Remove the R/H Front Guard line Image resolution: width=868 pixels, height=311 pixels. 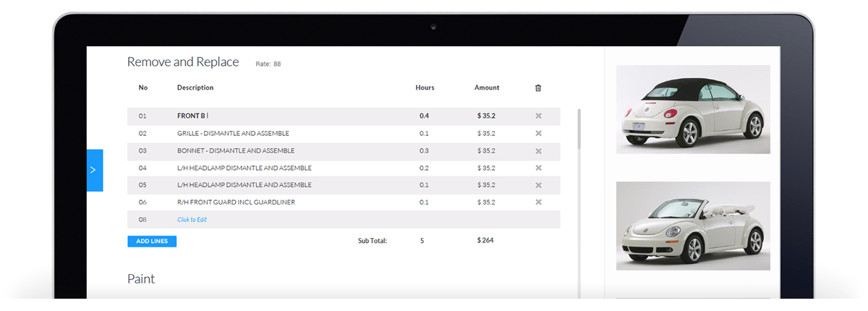click(538, 203)
